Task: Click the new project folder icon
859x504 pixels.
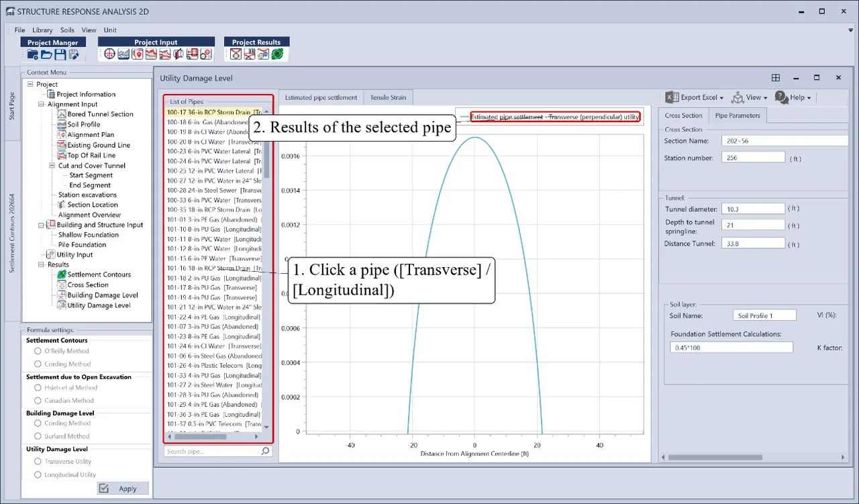Action: click(32, 54)
